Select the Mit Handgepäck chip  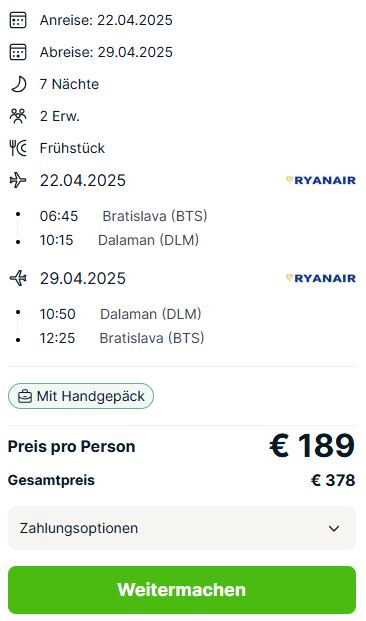pos(81,396)
